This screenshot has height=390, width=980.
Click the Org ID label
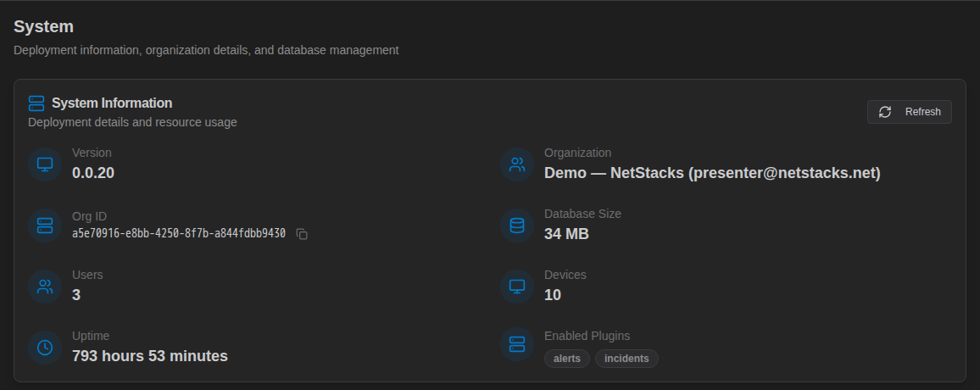[89, 216]
